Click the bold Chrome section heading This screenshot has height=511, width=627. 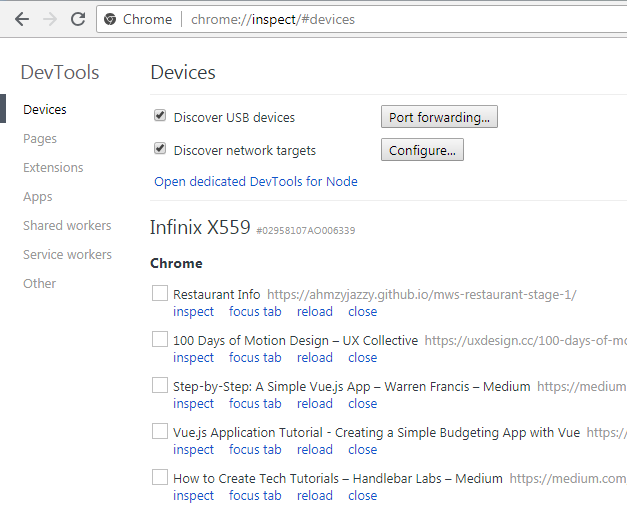point(176,263)
